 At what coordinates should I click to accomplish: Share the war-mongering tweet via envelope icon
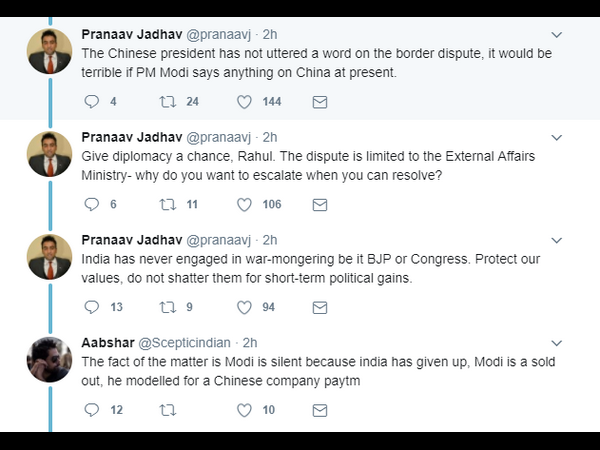320,307
